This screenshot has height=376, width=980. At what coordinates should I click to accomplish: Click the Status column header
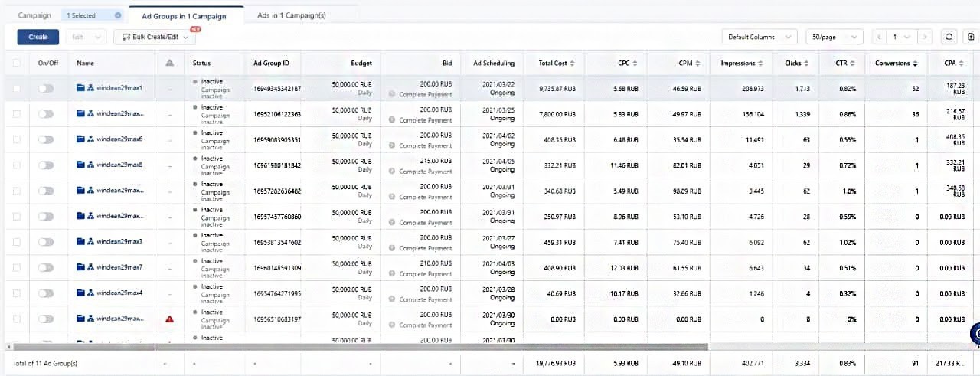[x=201, y=63]
